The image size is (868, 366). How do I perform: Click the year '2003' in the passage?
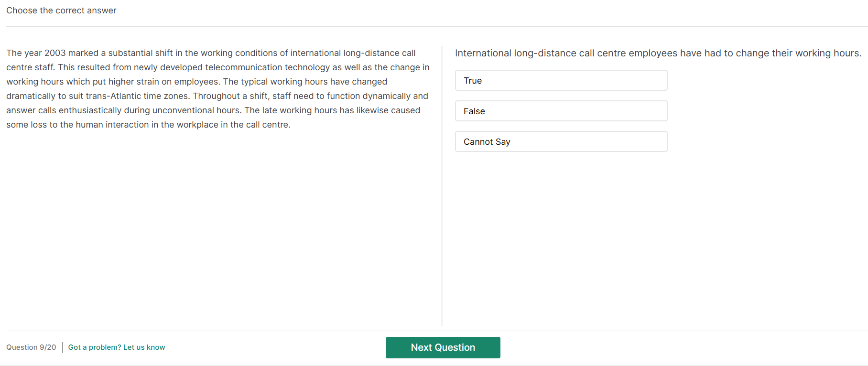(54, 53)
